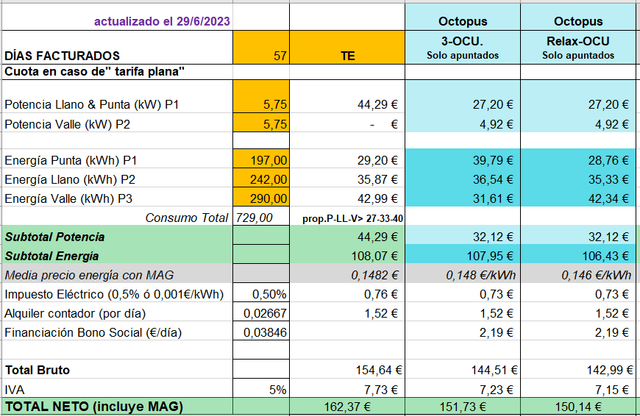Viewport: 640px width, 416px height.
Task: Click TOTAL NETO (incluye MAG) label
Action: 117,406
